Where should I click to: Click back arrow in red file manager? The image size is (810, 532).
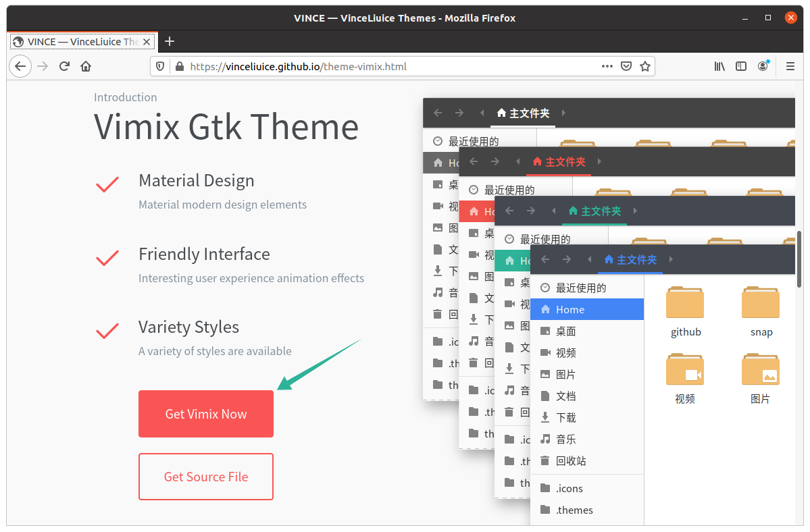click(x=474, y=162)
